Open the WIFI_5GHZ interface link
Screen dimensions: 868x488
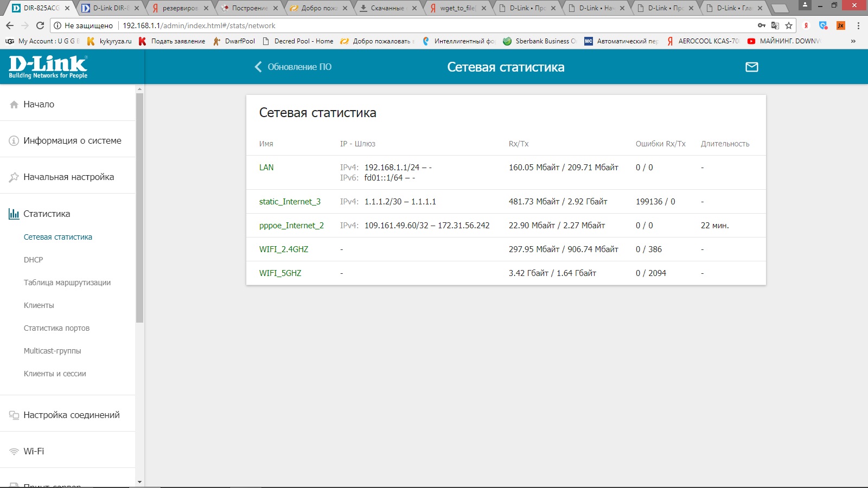(280, 273)
